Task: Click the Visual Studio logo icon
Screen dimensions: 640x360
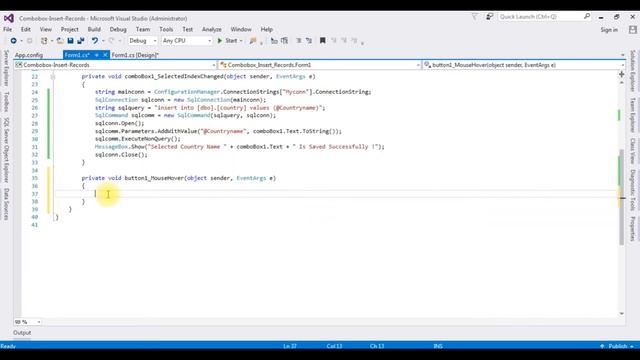Action: point(9,18)
